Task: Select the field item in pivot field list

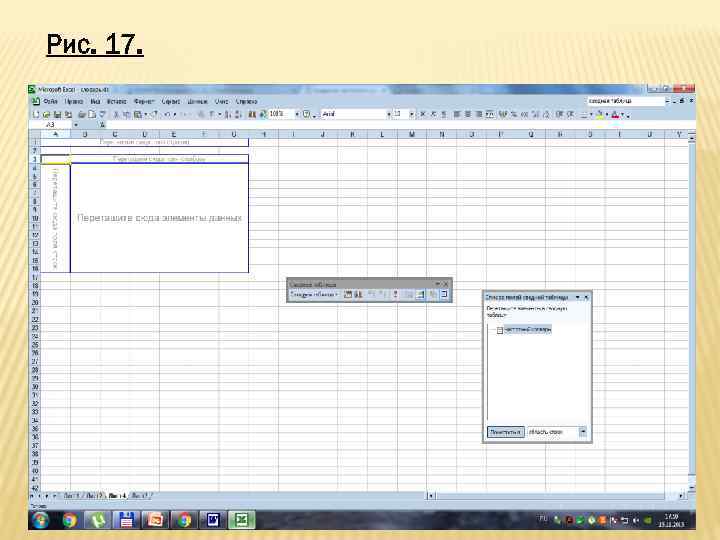Action: point(527,329)
